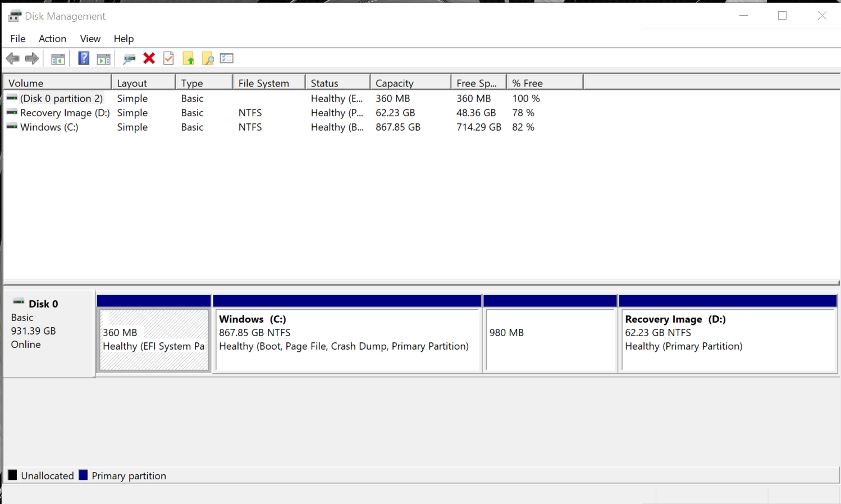Viewport: 841px width, 504px height.
Task: Open the File menu
Action: tap(17, 39)
